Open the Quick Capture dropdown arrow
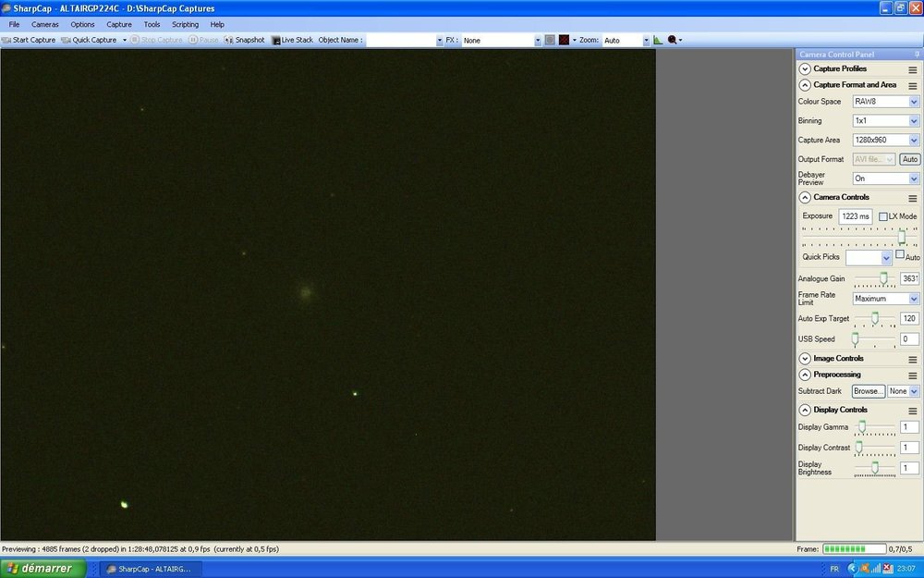 125,40
